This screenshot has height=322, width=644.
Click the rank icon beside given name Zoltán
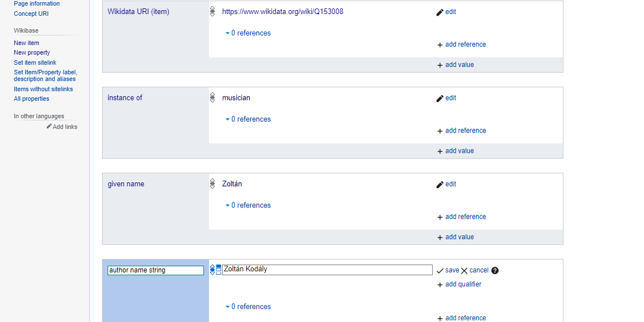[212, 184]
